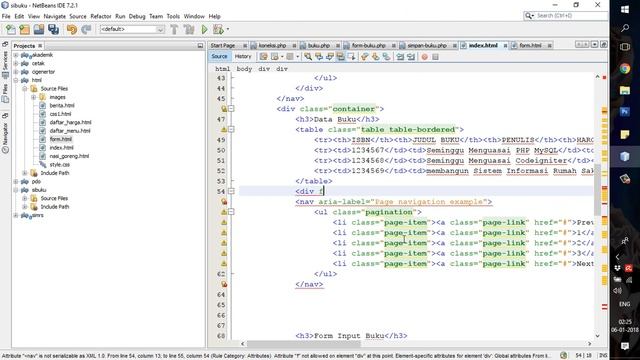Close the index.html tab
This screenshot has height=360, width=640.
(505, 46)
